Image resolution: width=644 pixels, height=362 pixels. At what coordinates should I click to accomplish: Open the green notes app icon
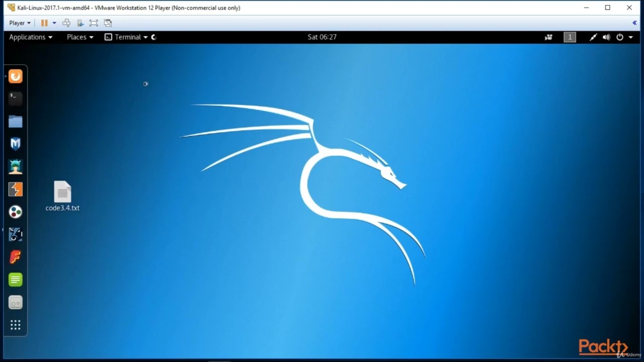point(16,280)
